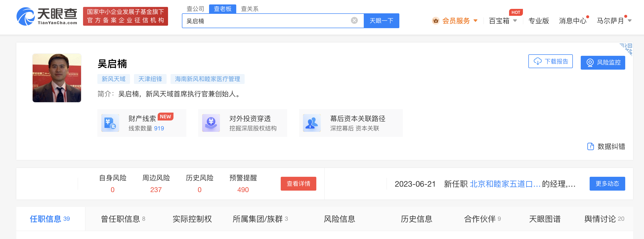
Task: Open the 消息中心 link
Action: point(573,21)
